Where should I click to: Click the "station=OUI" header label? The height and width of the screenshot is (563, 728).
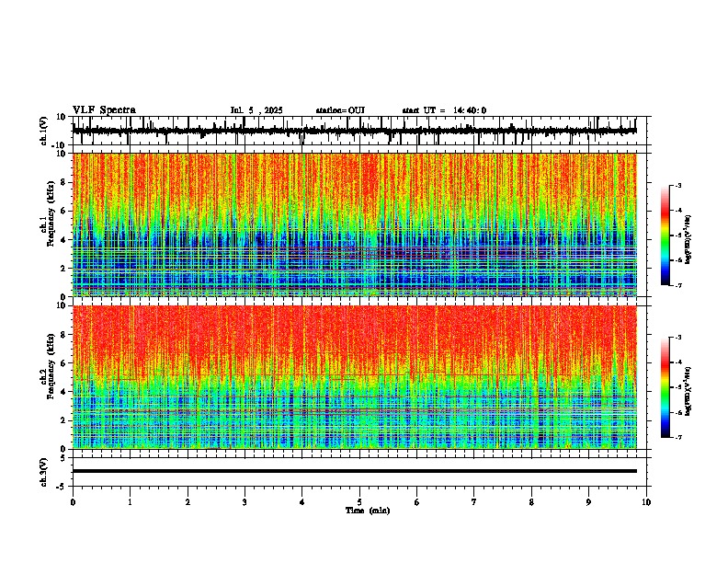coord(340,110)
